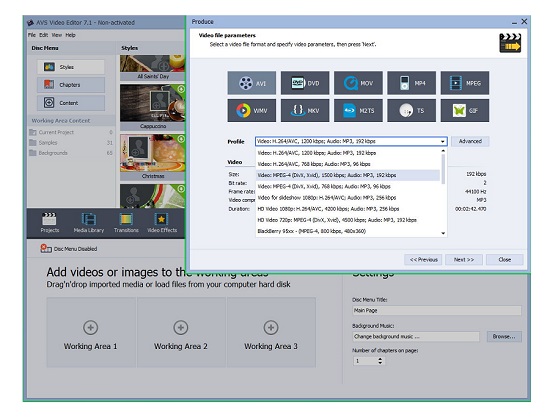
Task: Choose HD Video 720p MPEG-4 profile
Action: (348, 220)
